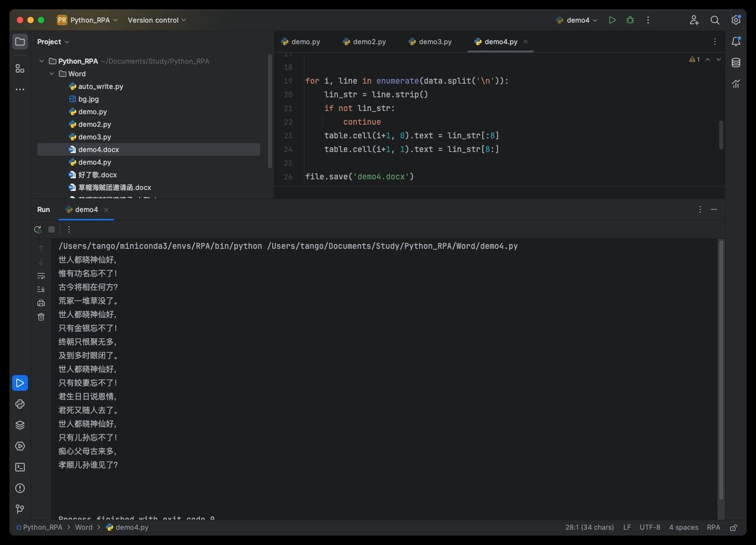Toggle soft-wrap in console output
The width and height of the screenshot is (756, 545).
pyautogui.click(x=41, y=276)
